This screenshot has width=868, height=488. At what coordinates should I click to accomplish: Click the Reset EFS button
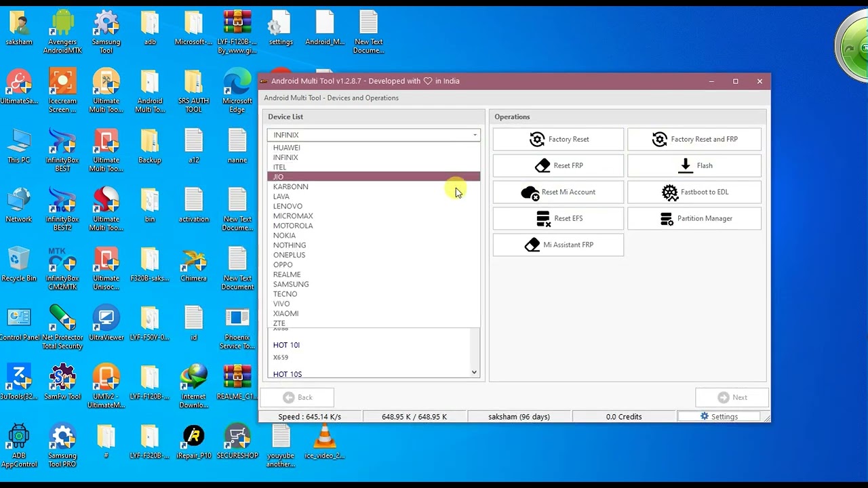[x=558, y=218]
